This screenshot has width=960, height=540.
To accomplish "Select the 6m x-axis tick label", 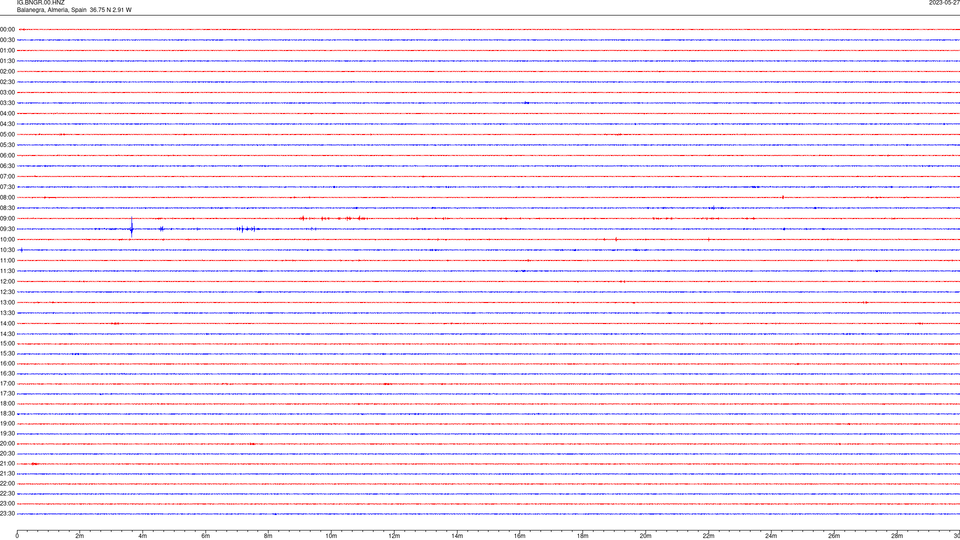I will pyautogui.click(x=205, y=536).
